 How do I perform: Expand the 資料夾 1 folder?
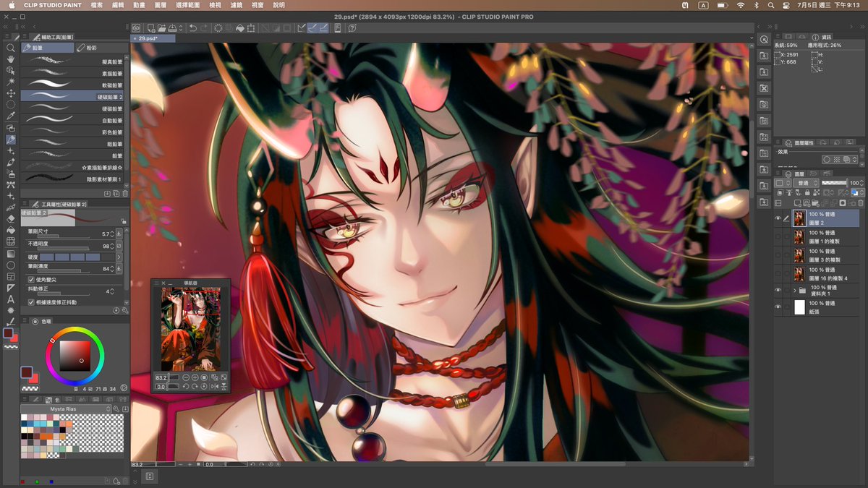795,291
